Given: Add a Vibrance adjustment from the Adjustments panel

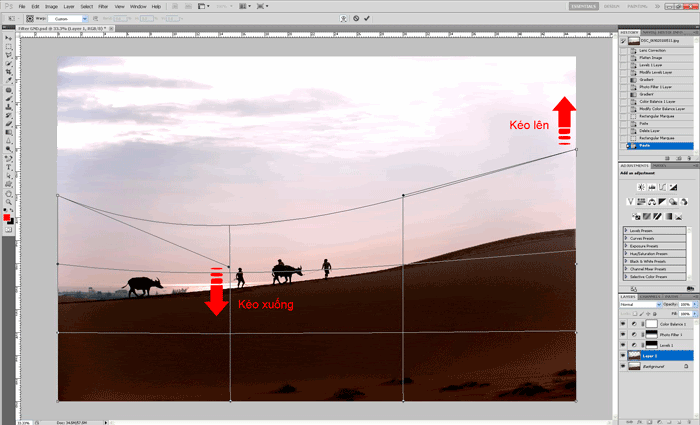Looking at the screenshot, I should [x=629, y=202].
